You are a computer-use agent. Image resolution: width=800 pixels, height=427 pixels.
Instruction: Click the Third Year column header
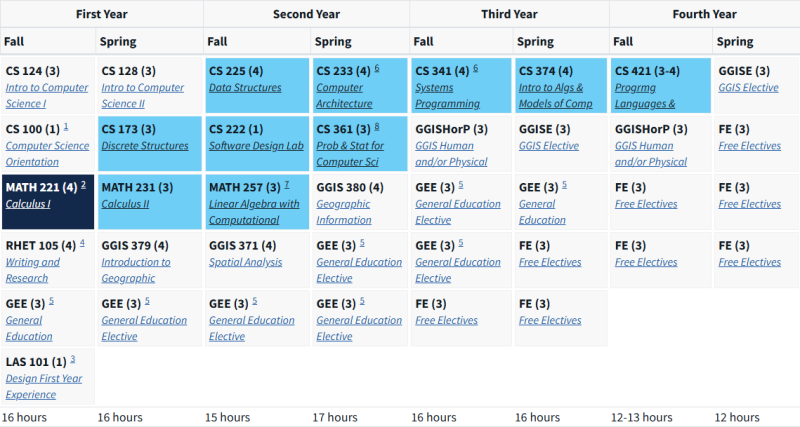(x=509, y=14)
